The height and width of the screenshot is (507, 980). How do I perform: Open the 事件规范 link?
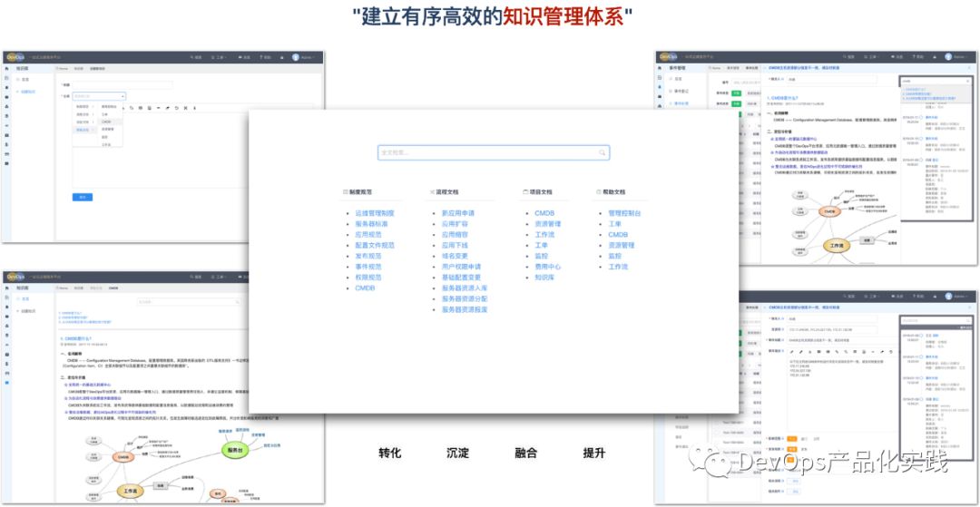pos(368,267)
